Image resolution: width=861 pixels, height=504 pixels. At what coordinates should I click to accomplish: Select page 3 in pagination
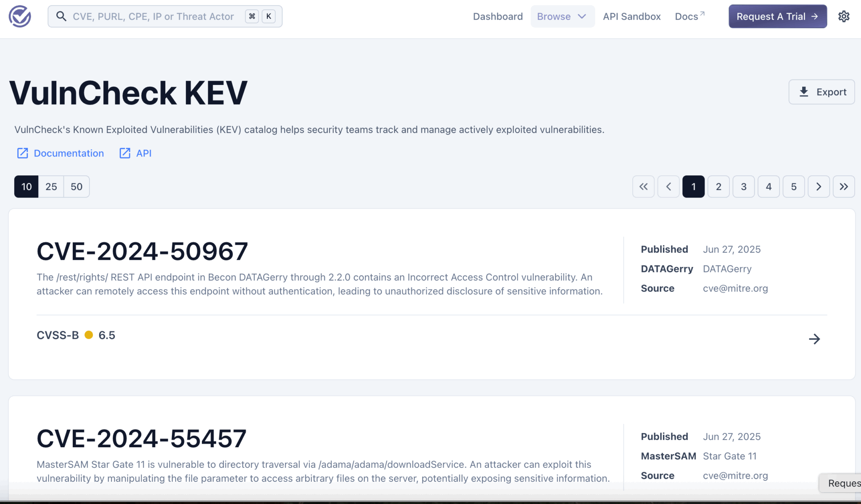[x=743, y=187]
